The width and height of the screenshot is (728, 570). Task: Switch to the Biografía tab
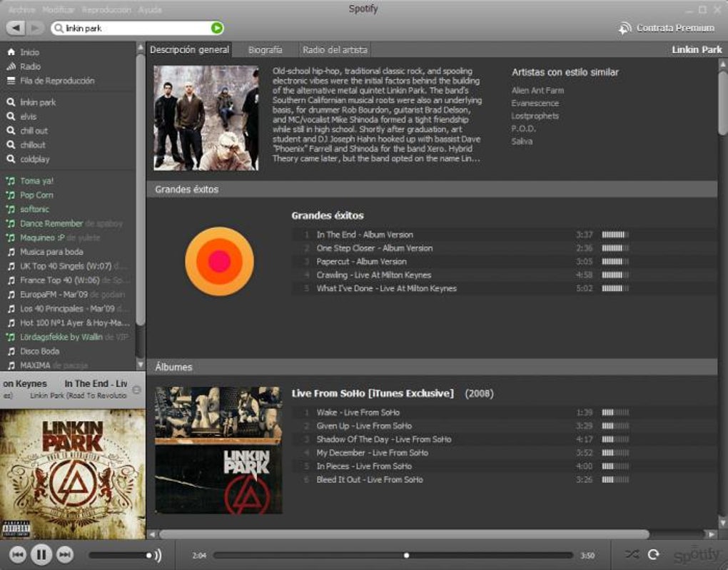(x=265, y=50)
